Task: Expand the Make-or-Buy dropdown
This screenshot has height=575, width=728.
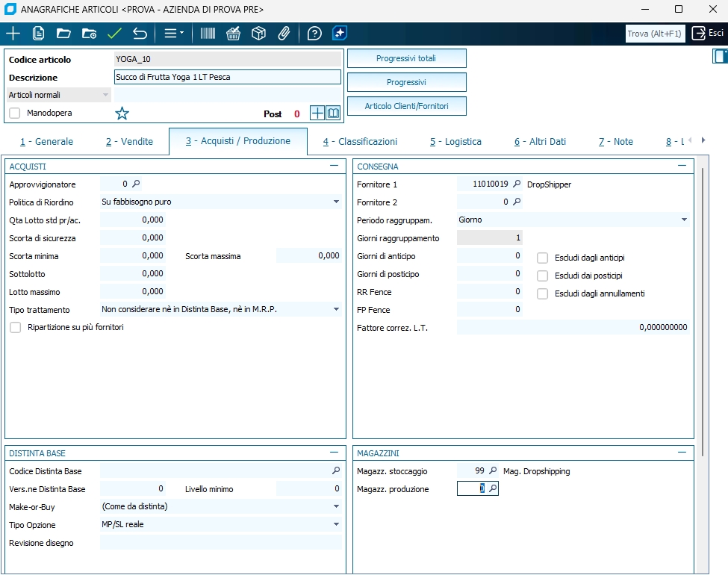Action: tap(336, 506)
